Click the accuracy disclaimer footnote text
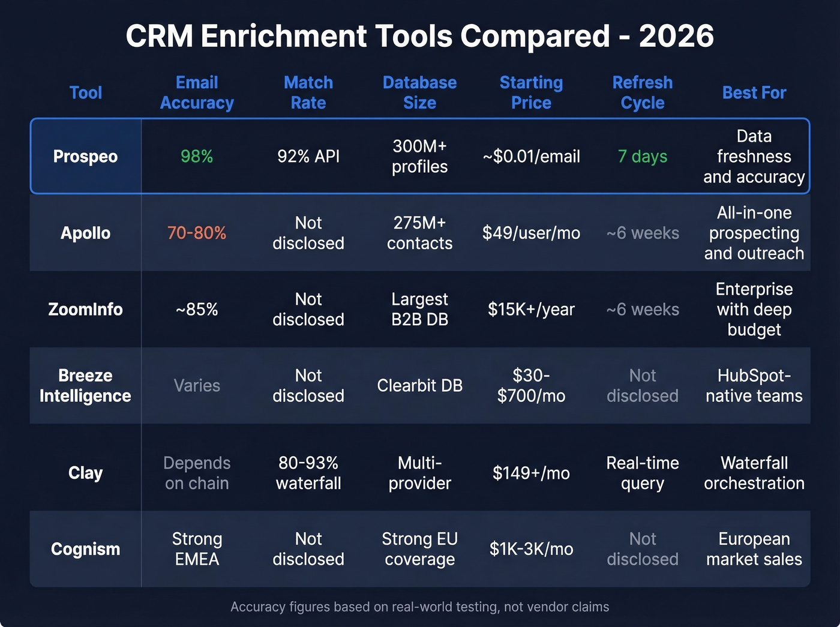 419,607
